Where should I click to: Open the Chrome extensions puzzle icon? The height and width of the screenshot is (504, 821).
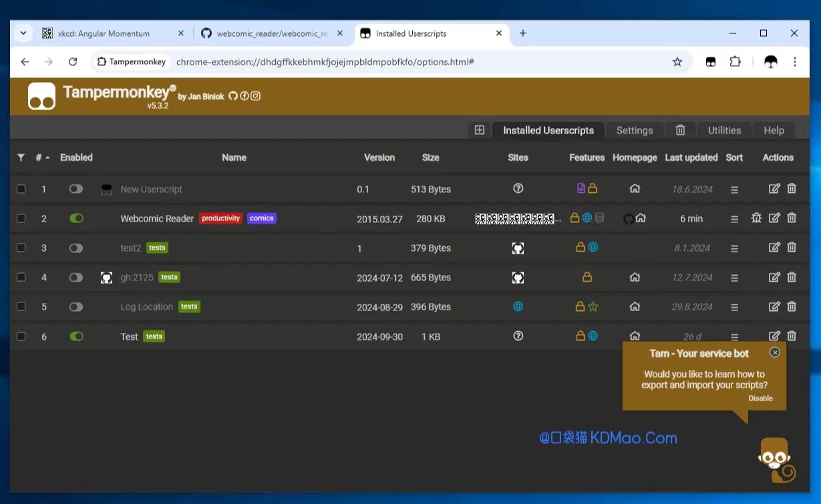pos(735,61)
